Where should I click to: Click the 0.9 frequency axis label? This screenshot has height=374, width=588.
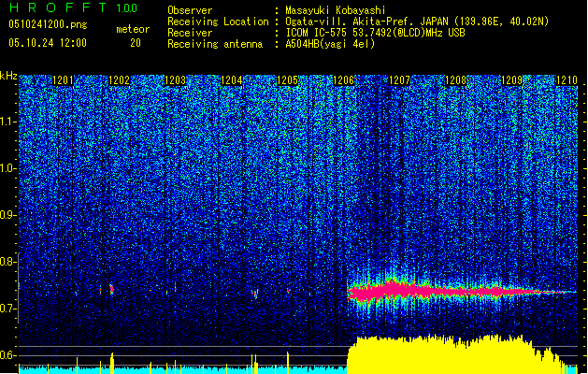[7, 215]
